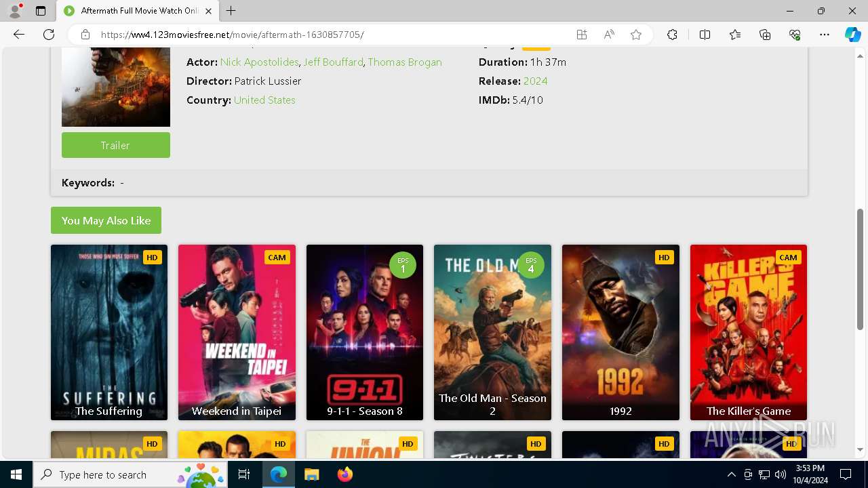Open a new tab with plus icon

tap(231, 11)
